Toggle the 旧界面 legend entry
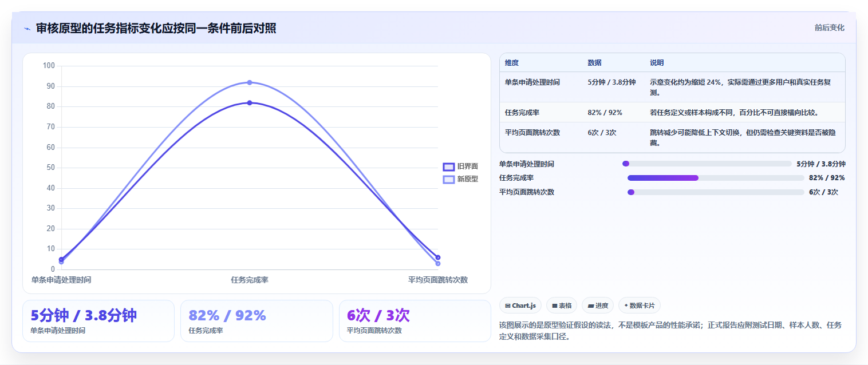Image resolution: width=868 pixels, height=365 pixels. click(460, 166)
